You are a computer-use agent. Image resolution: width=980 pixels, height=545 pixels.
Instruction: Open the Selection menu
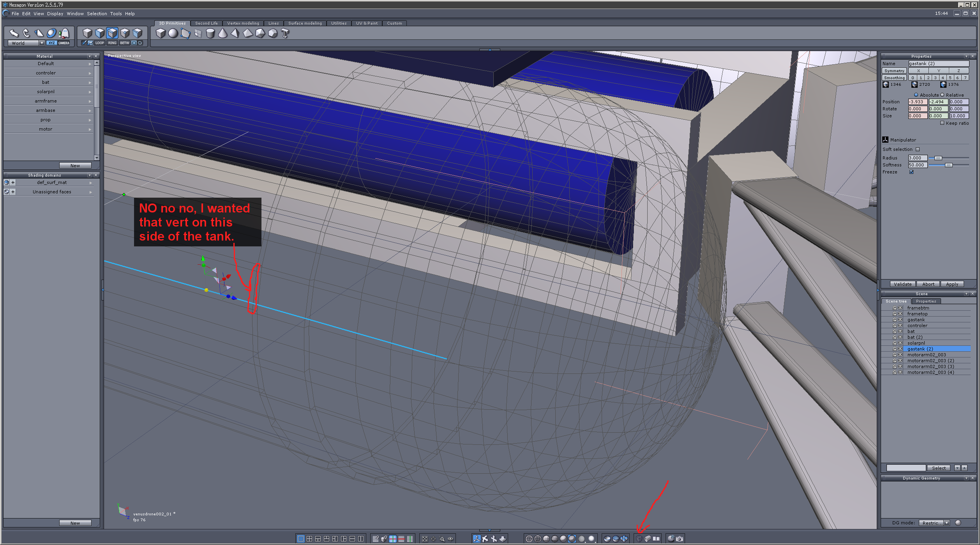pos(97,14)
